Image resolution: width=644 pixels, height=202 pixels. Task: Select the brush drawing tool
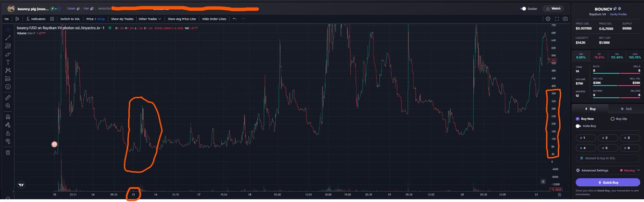coord(8,54)
